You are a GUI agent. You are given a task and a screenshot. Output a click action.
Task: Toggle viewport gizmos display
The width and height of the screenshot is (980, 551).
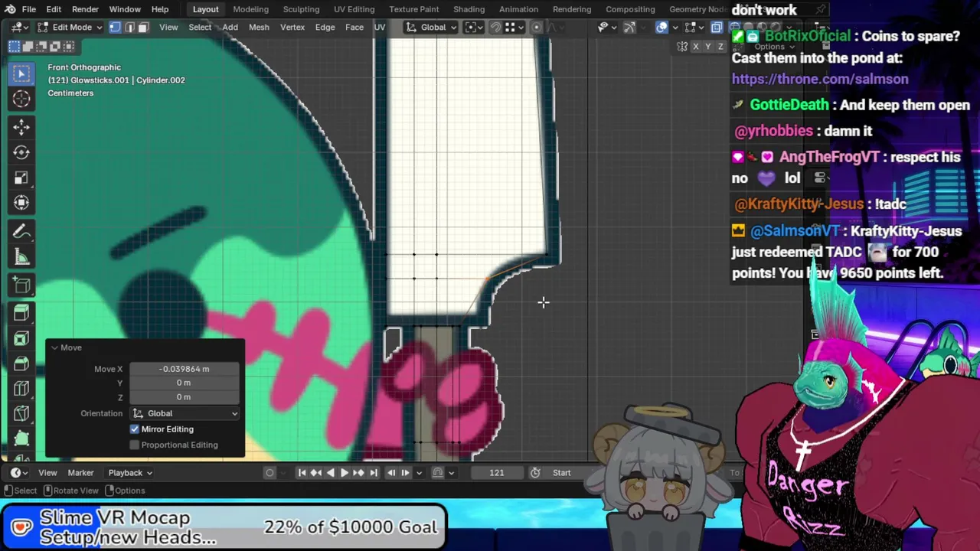coord(629,27)
